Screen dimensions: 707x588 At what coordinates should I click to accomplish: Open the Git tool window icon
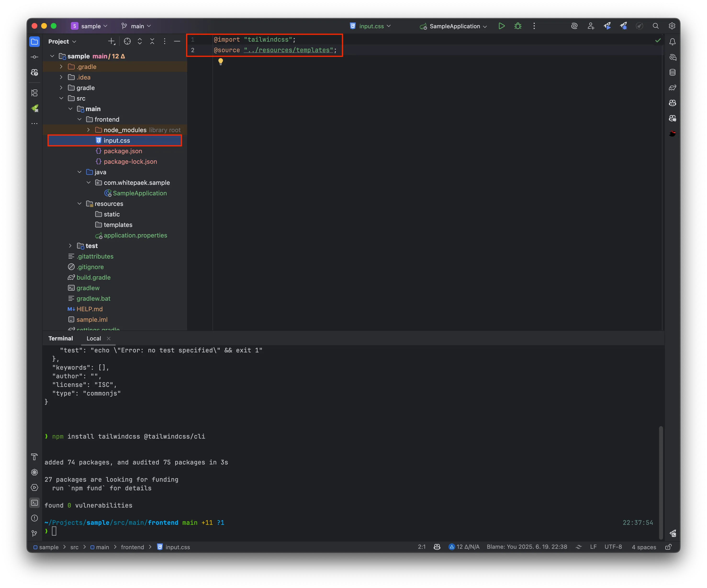pyautogui.click(x=34, y=533)
